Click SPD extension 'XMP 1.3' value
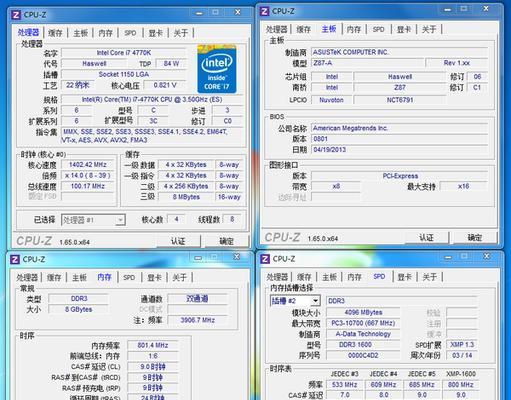Screen dimensions: 511x400 pos(462,345)
